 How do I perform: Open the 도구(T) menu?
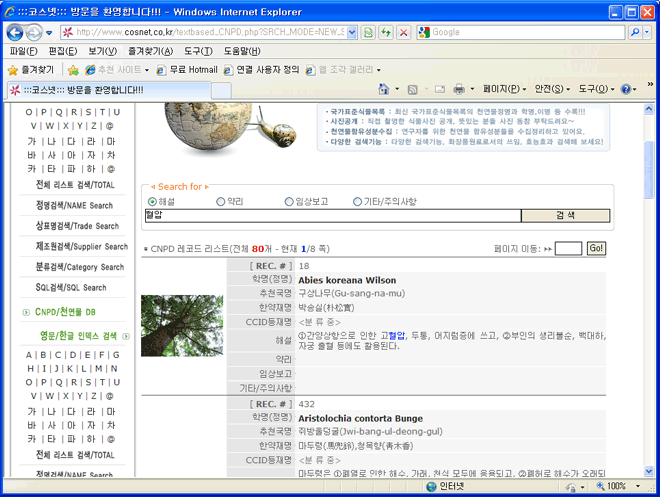point(198,51)
